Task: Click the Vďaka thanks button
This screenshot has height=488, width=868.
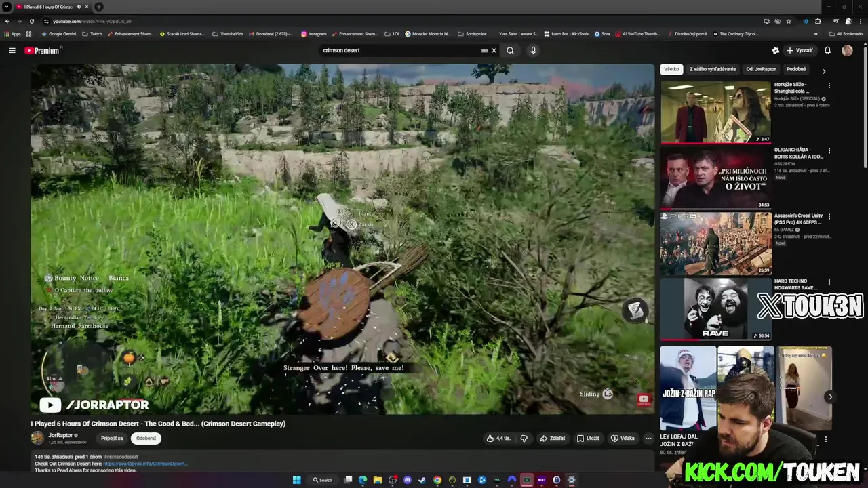Action: point(623,439)
